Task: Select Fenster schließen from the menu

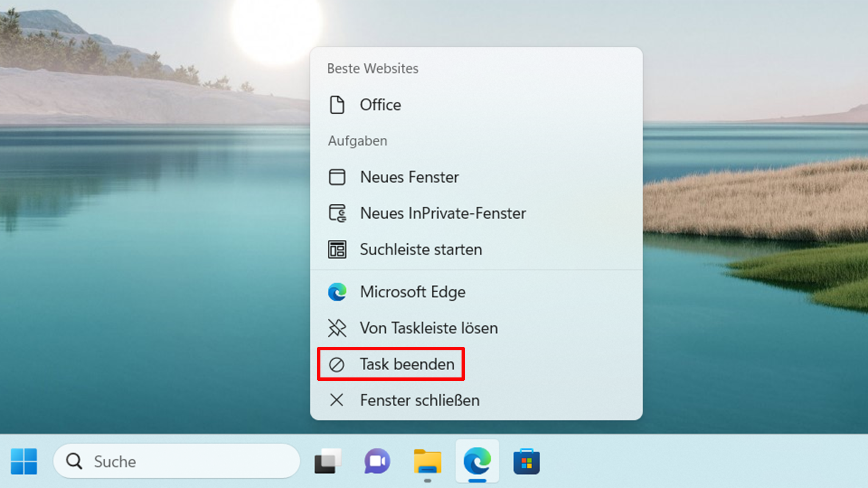Action: (x=419, y=400)
